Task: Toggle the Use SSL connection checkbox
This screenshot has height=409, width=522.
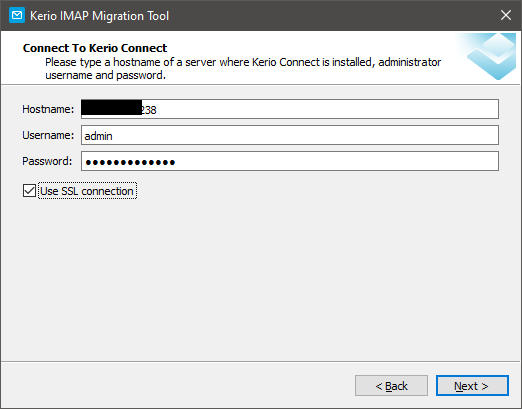Action: click(x=29, y=191)
